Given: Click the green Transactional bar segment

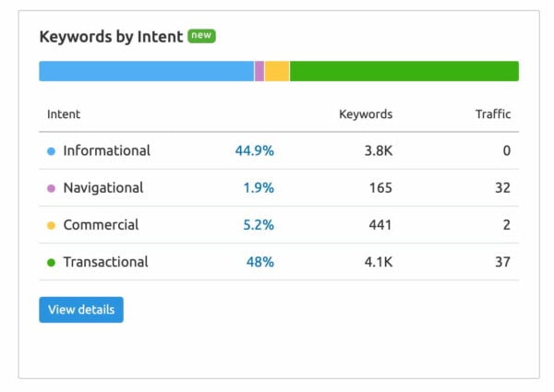Looking at the screenshot, I should (404, 71).
